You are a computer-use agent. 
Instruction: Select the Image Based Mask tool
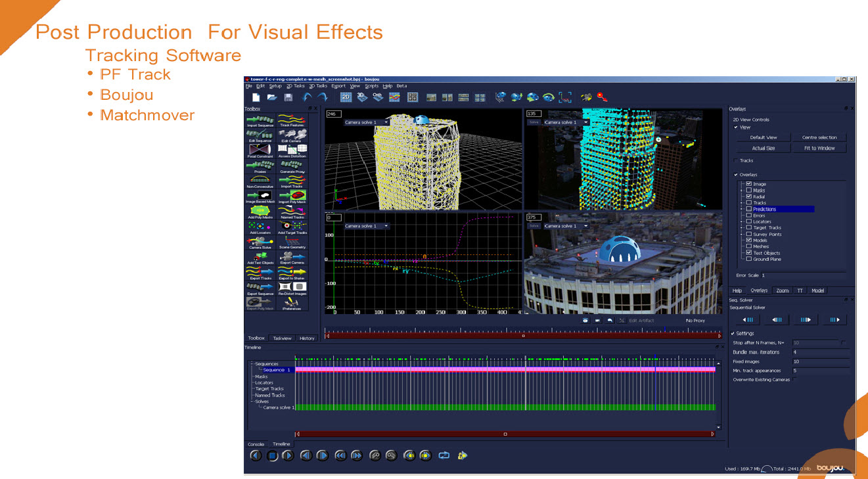[260, 196]
